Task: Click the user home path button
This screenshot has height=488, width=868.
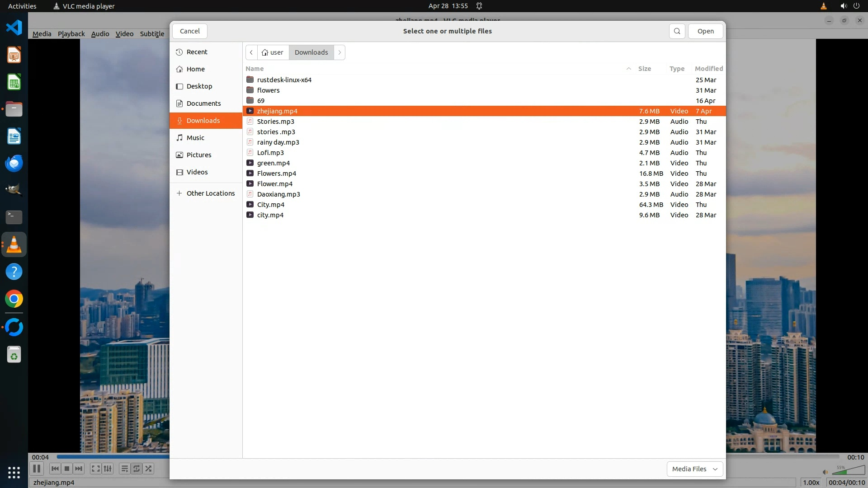Action: pos(273,52)
